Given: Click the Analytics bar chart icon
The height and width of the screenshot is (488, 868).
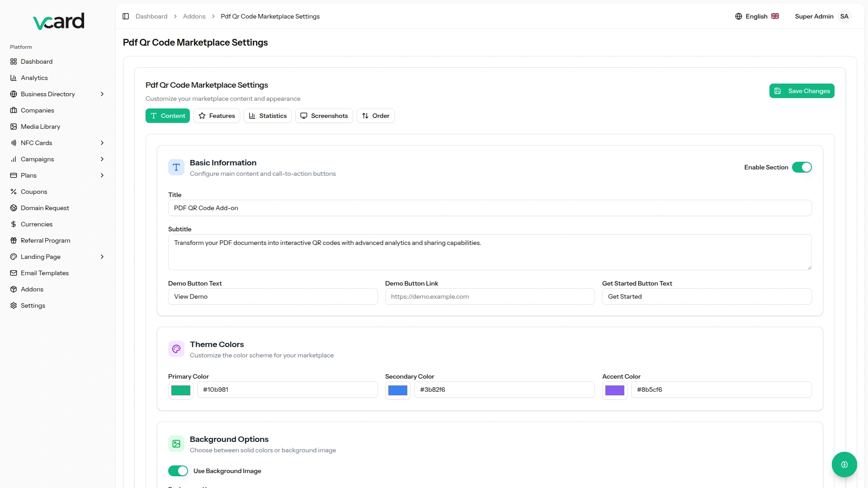Looking at the screenshot, I should (14, 78).
